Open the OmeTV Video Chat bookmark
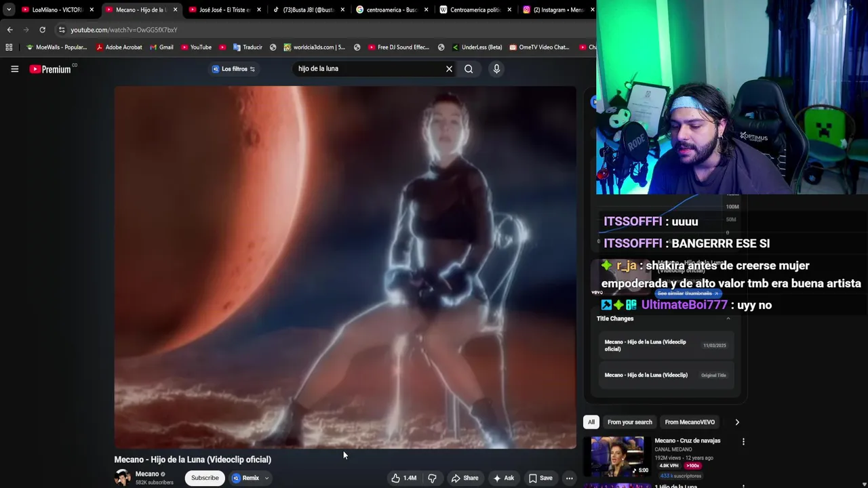 [539, 47]
